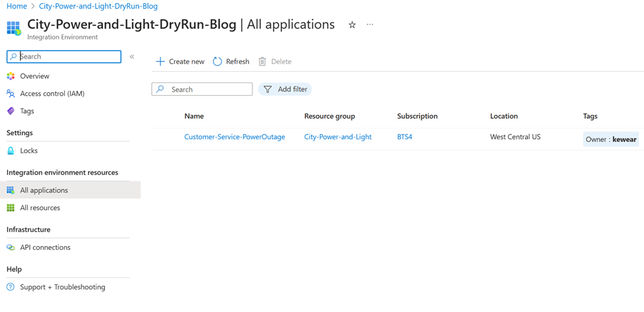
Task: Sort by Resource group column header
Action: [330, 117]
